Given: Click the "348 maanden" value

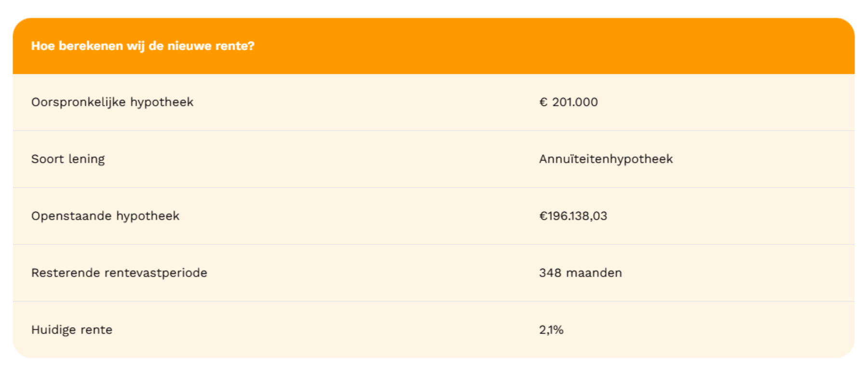Looking at the screenshot, I should 580,273.
